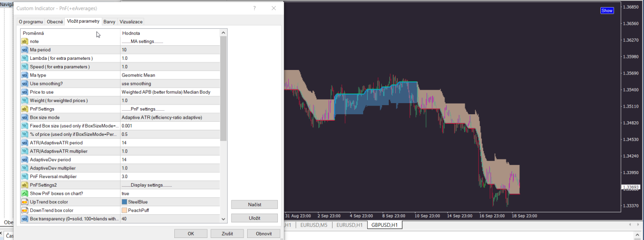Open the EURUSD,M5 chart tab

(x=314, y=225)
